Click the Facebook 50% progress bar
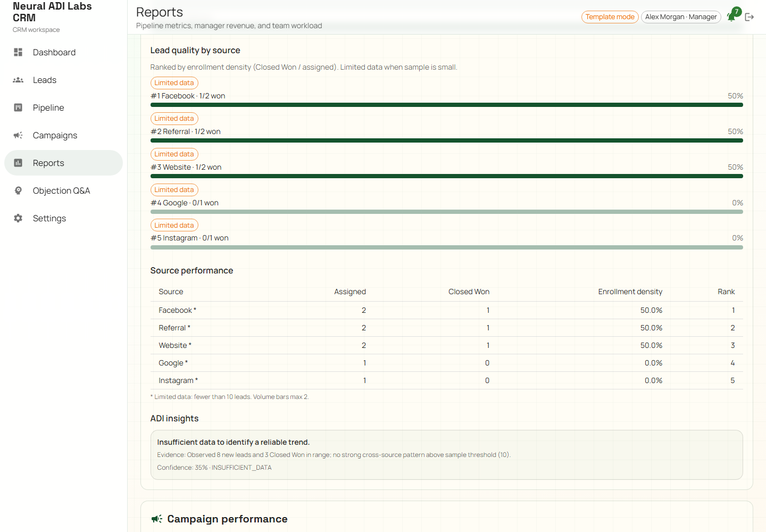 pyautogui.click(x=447, y=105)
